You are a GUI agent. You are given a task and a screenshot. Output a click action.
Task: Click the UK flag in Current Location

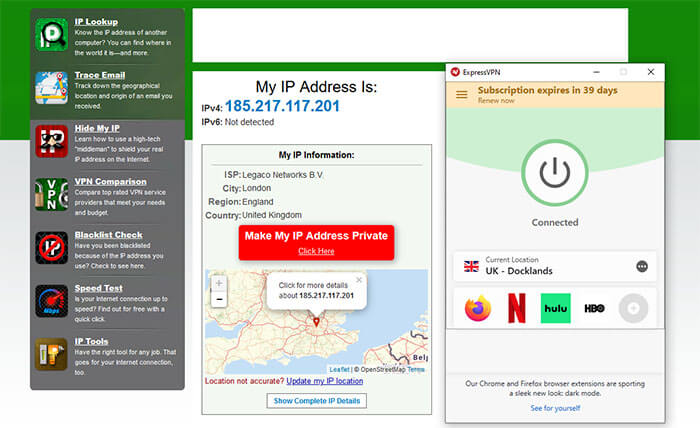[471, 266]
